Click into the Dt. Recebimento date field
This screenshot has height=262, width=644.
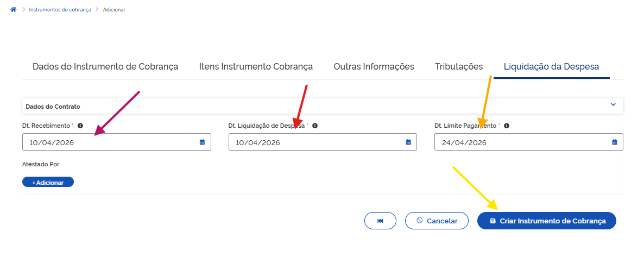[x=109, y=142]
